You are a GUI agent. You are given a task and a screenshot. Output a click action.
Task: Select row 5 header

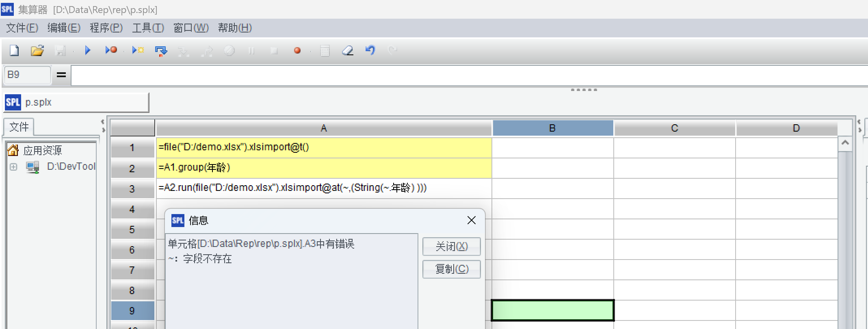[132, 229]
